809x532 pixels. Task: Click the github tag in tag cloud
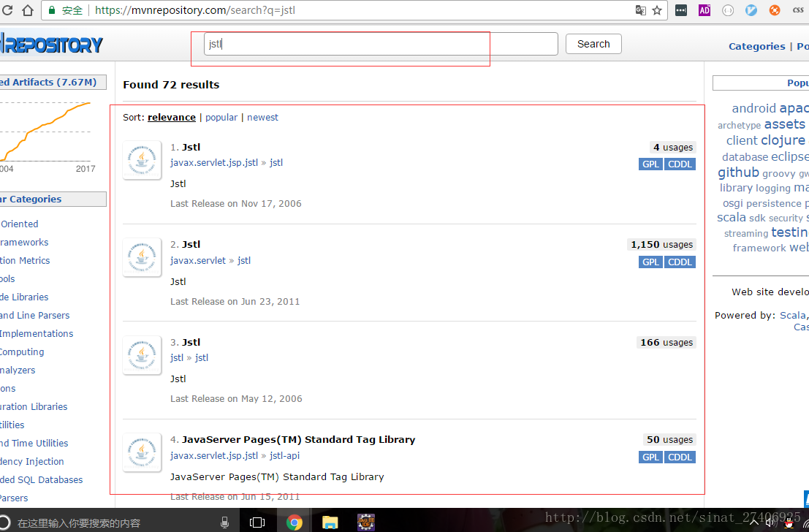(738, 172)
